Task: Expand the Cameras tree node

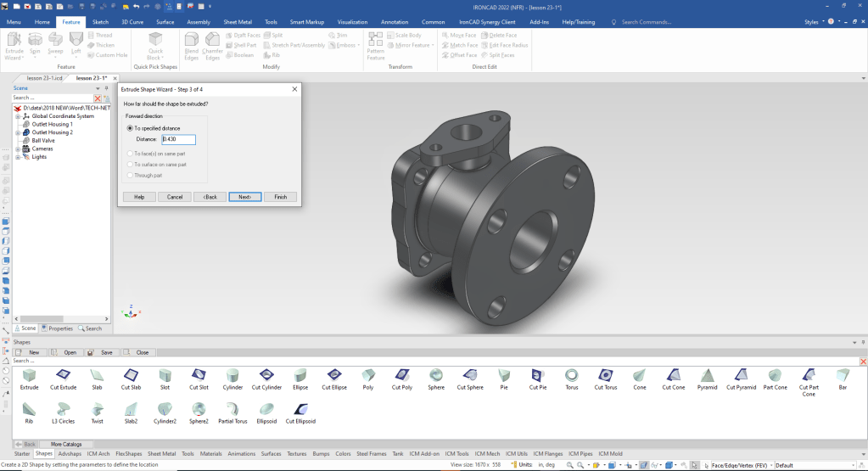Action: (x=18, y=149)
